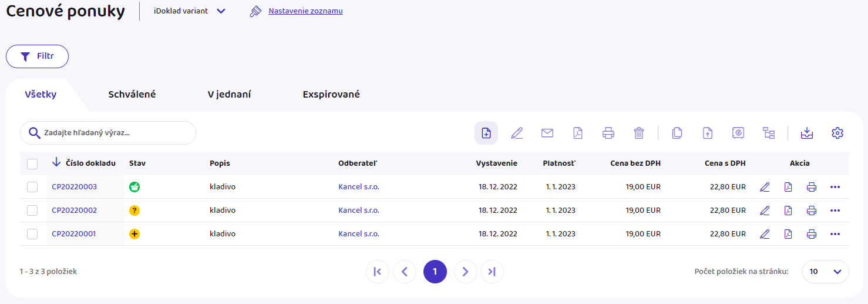Export quote CP20220001 to PDF
The width and height of the screenshot is (868, 304).
788,234
